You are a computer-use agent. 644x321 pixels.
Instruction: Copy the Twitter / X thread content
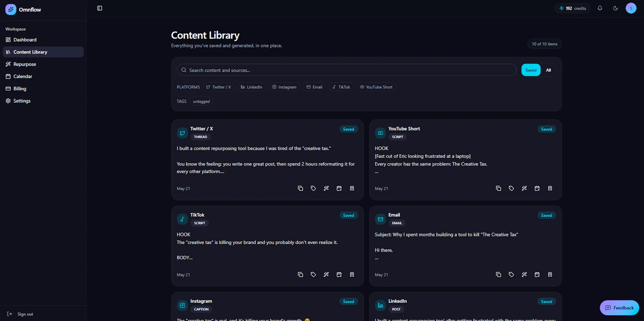[300, 188]
